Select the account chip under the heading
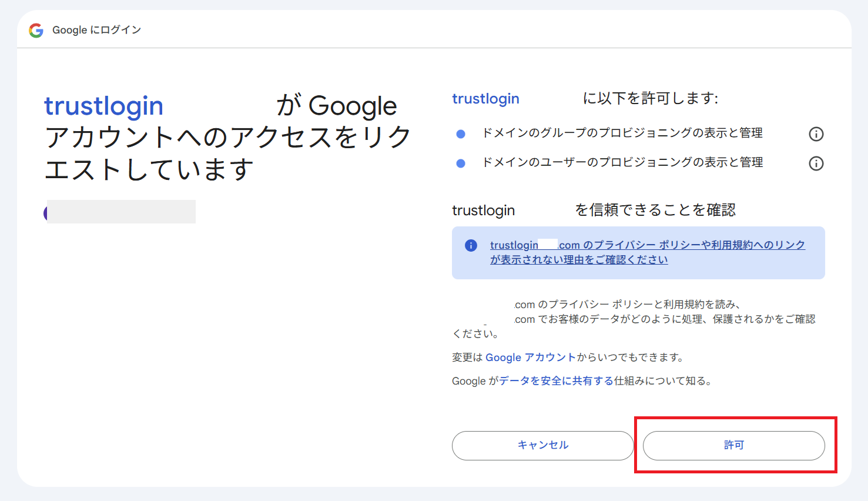This screenshot has height=501, width=868. pyautogui.click(x=120, y=212)
